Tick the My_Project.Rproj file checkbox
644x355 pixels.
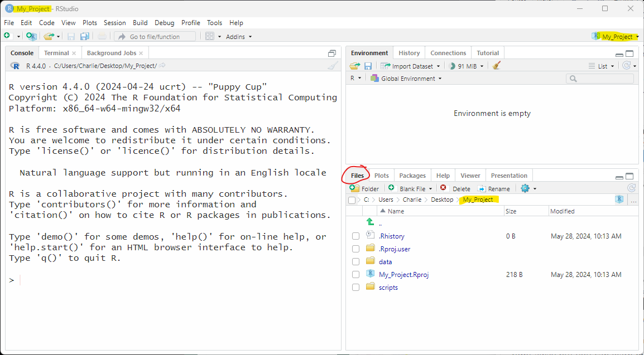coord(355,274)
